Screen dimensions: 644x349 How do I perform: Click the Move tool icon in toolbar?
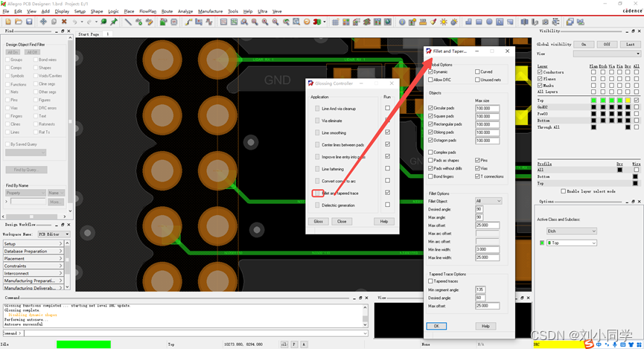point(43,22)
